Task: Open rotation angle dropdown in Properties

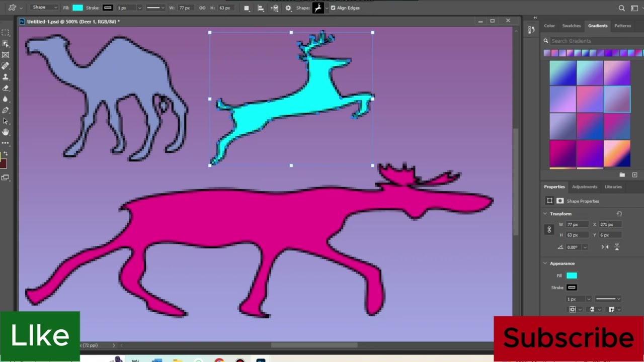Action: (x=585, y=247)
